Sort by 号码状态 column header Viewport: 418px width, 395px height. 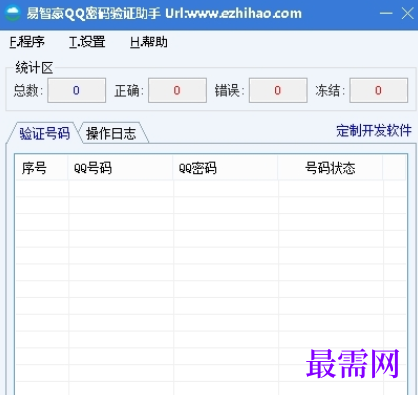[x=330, y=168]
